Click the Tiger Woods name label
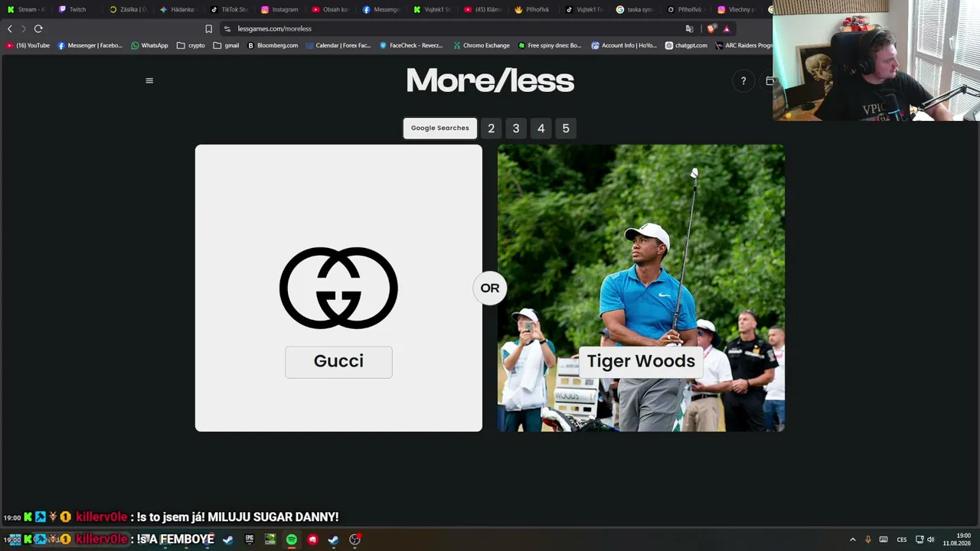The height and width of the screenshot is (551, 980). tap(641, 361)
